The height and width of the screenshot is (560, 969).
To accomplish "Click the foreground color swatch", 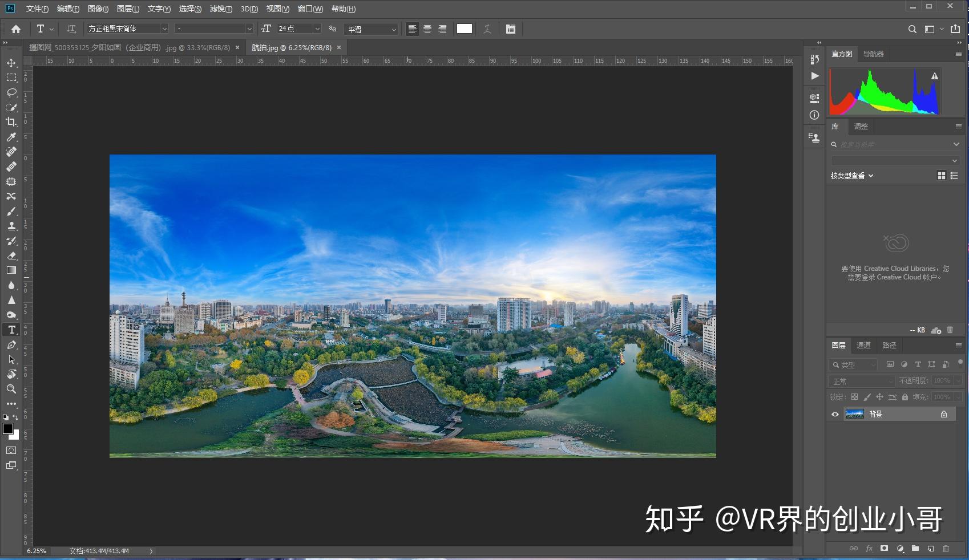I will coord(8,429).
